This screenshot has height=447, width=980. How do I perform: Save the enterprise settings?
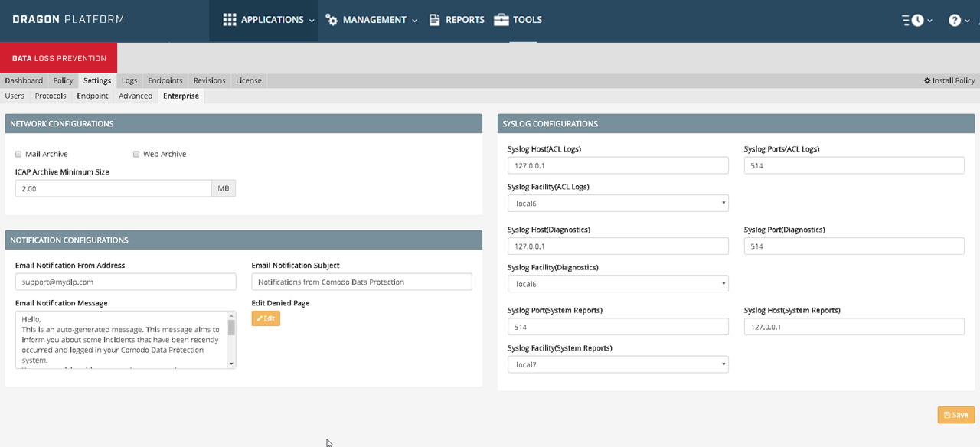[x=955, y=415]
